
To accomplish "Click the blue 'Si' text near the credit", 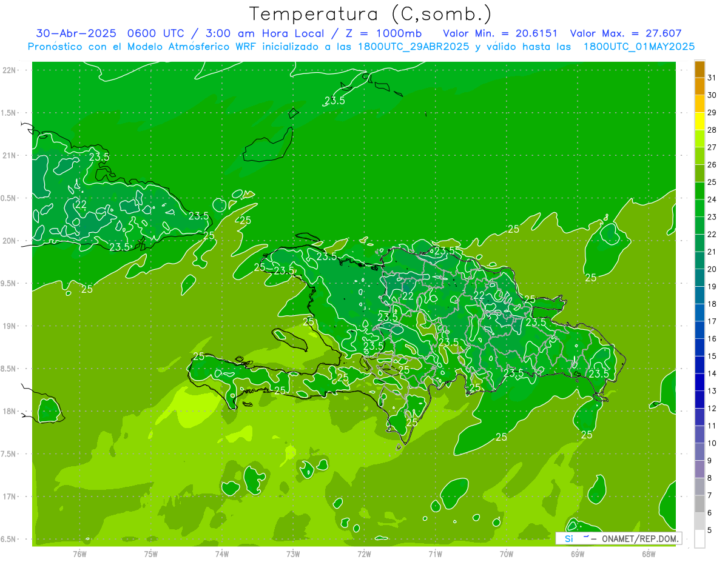I will tap(569, 538).
